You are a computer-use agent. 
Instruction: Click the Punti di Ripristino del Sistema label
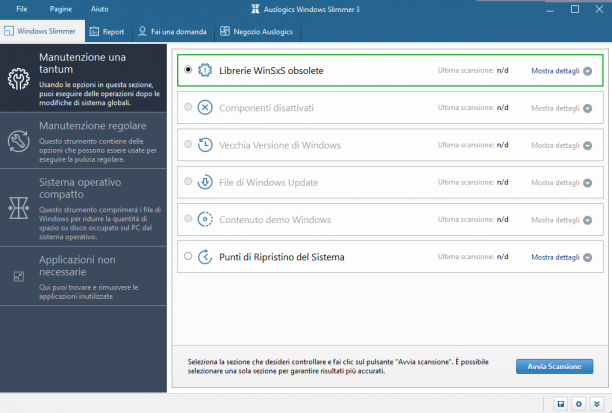pos(282,257)
